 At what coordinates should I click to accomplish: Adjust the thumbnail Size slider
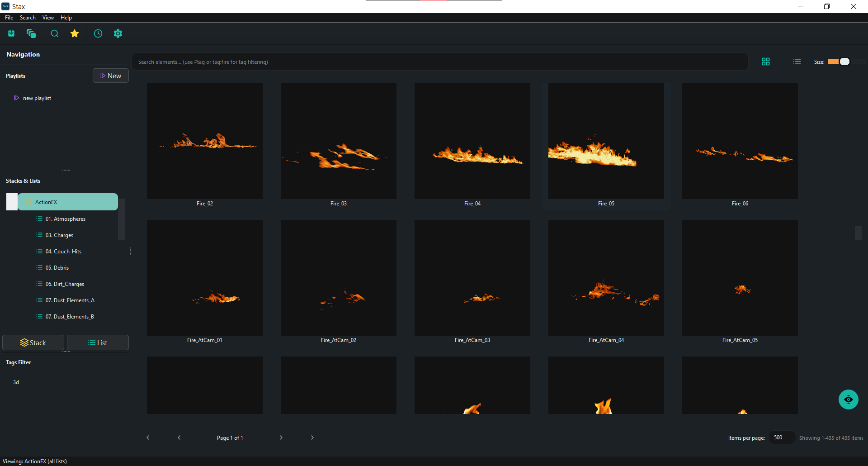(839, 62)
